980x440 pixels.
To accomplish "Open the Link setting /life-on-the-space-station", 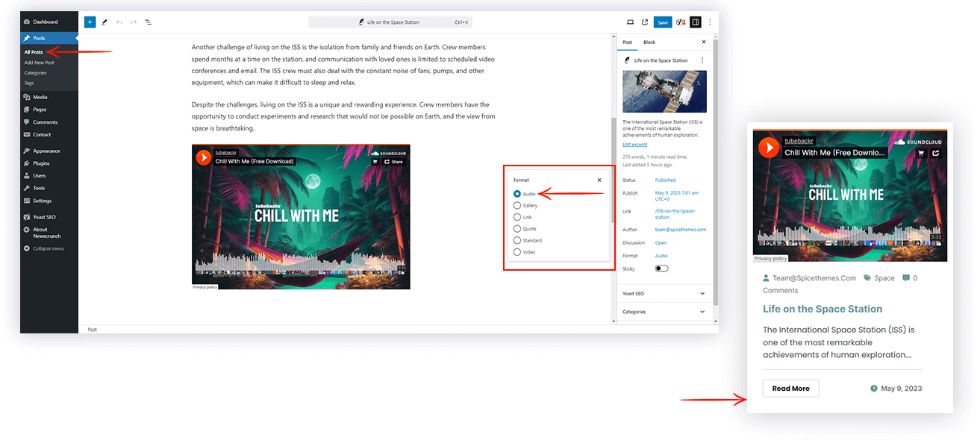I will coord(673,214).
